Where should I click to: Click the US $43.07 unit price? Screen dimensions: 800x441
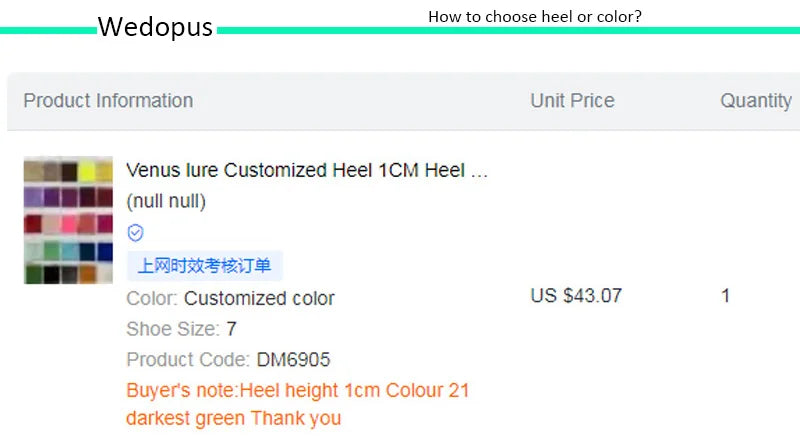pyautogui.click(x=576, y=296)
